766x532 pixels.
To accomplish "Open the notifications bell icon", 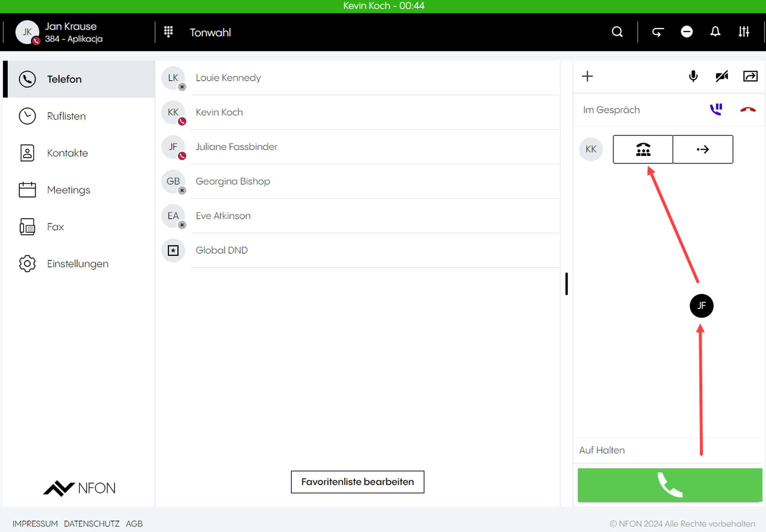I will (715, 32).
